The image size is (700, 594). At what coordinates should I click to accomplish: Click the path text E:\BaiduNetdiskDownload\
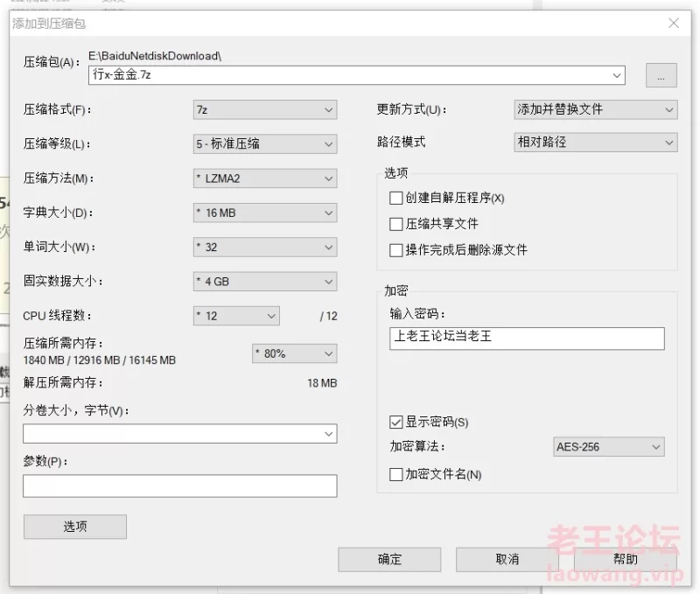[155, 56]
